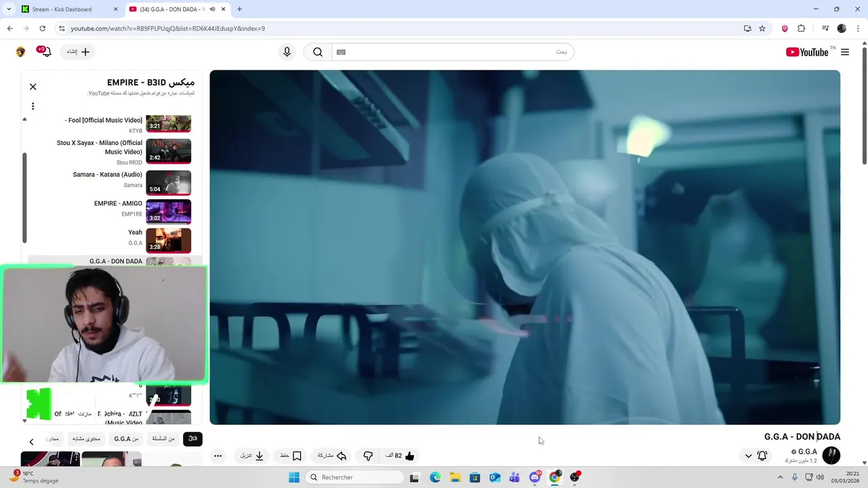Go back to the previous page

9,28
